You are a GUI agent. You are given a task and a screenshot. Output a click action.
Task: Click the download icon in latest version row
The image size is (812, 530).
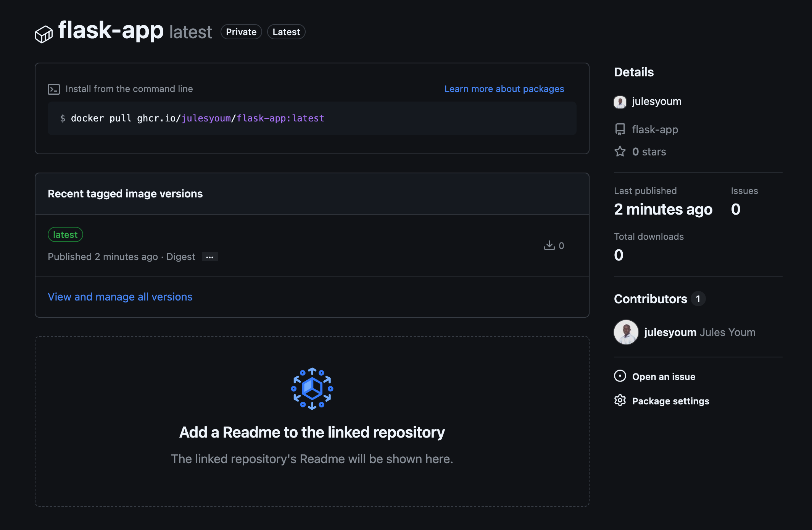point(549,245)
